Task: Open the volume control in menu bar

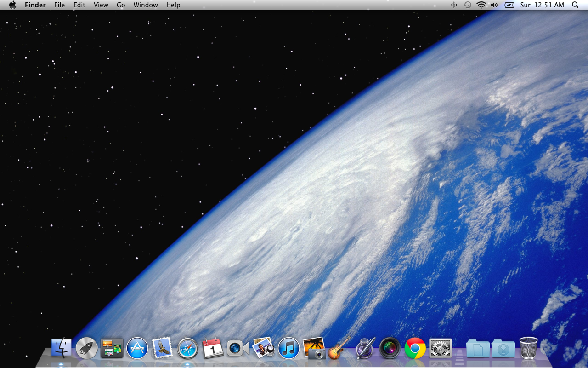Action: 494,5
